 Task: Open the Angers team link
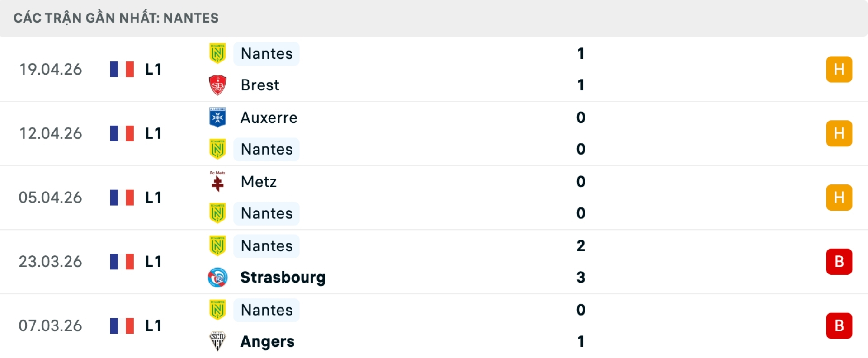coord(267,341)
